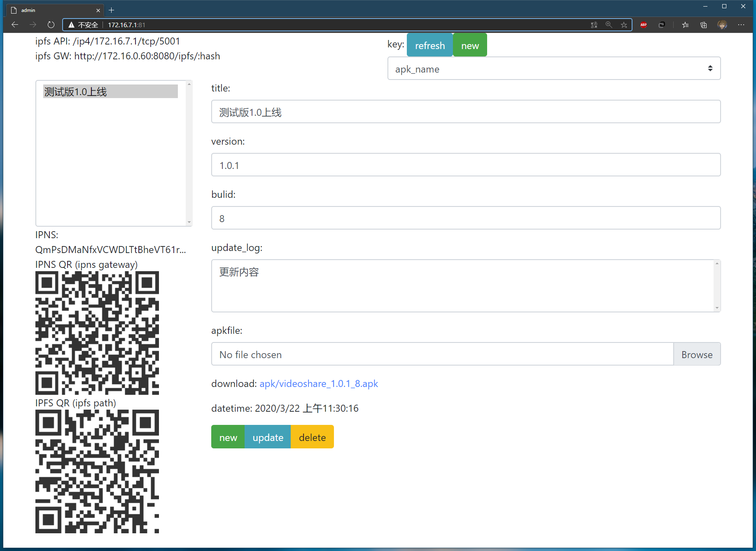Click update_log textarea scroll down arrow
The height and width of the screenshot is (551, 756).
(717, 308)
